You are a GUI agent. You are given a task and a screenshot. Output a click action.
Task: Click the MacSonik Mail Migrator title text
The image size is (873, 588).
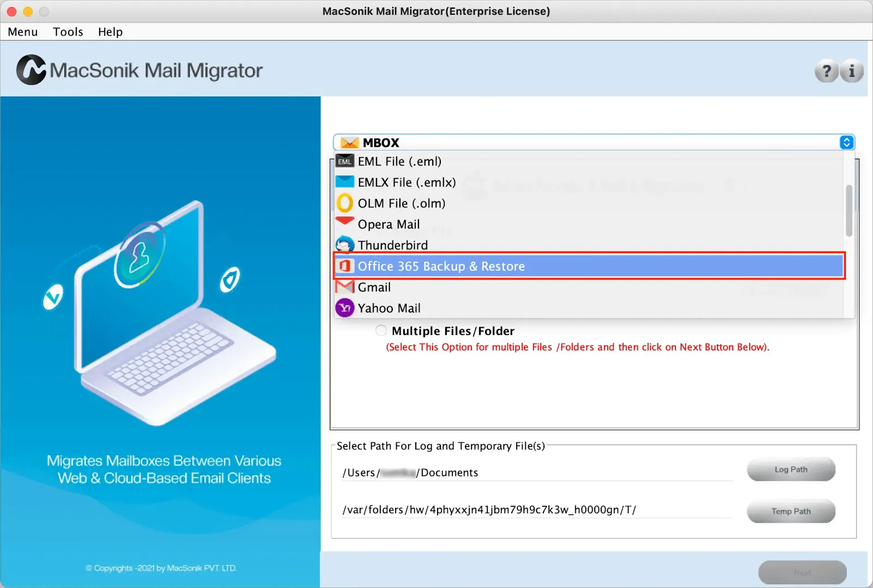tap(156, 70)
